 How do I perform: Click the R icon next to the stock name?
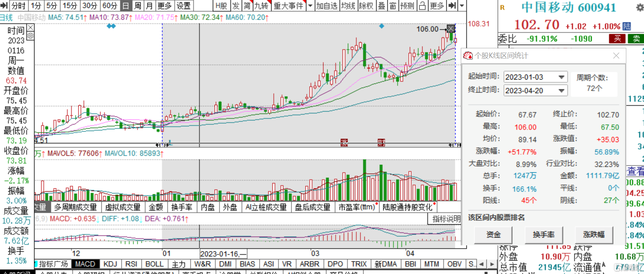click(x=502, y=7)
